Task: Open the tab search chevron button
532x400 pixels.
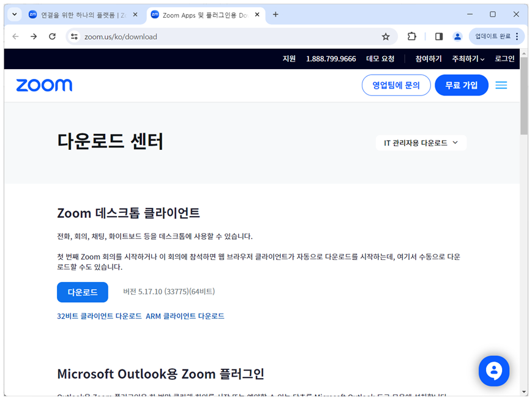Action: tap(15, 15)
